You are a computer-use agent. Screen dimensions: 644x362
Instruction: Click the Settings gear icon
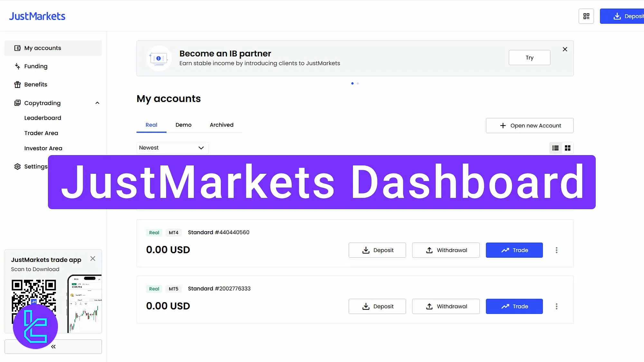point(17,166)
